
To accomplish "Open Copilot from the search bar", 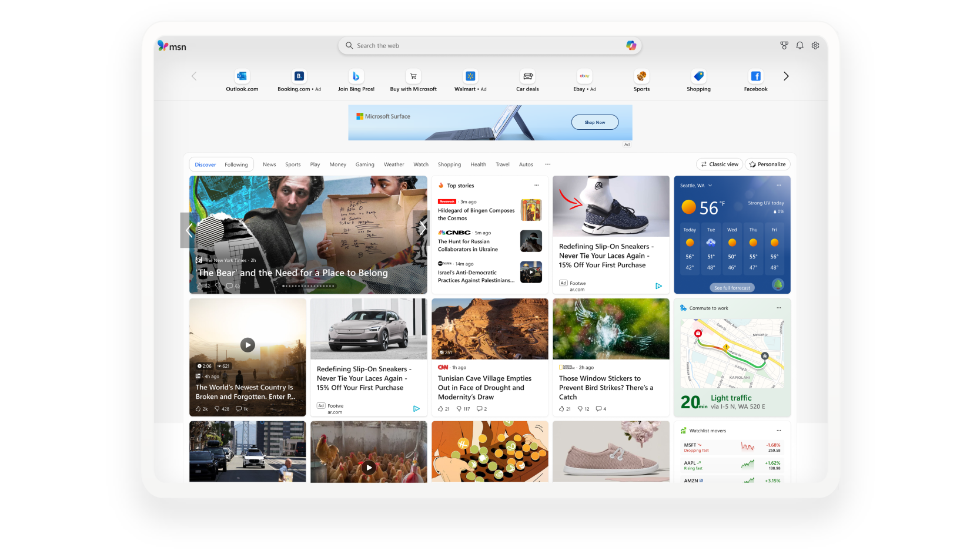I will [631, 45].
